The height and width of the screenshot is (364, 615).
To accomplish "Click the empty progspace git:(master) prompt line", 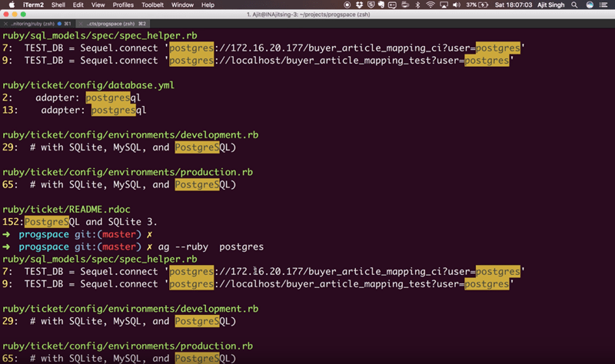I will pos(78,234).
